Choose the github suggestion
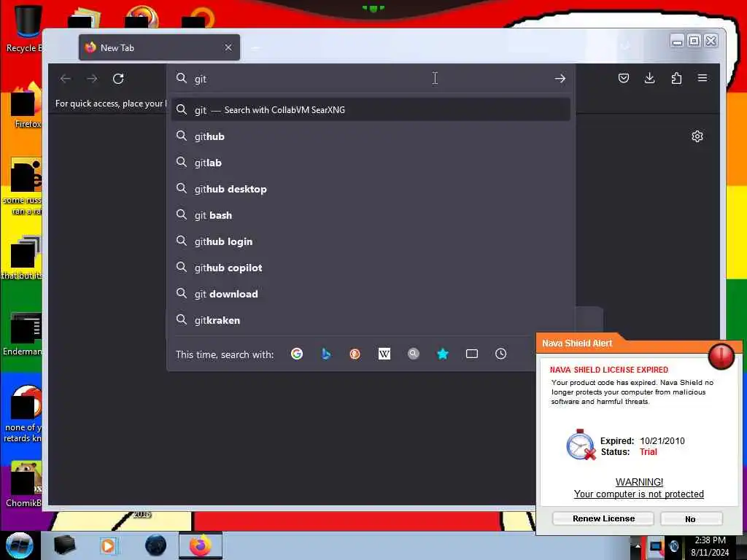The height and width of the screenshot is (560, 747). (x=371, y=136)
